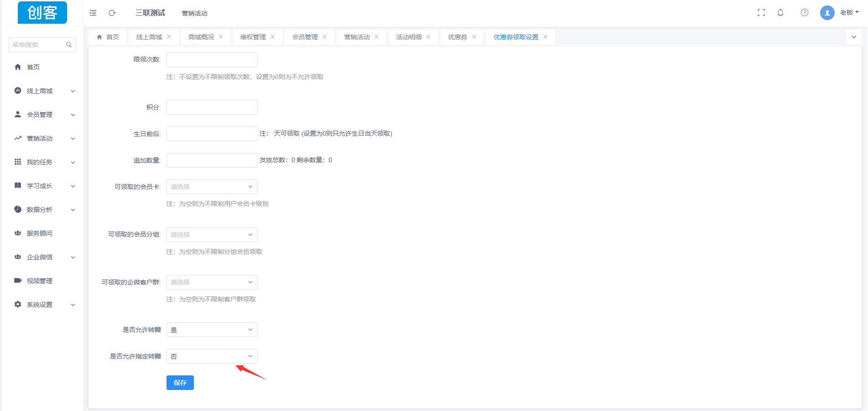The height and width of the screenshot is (411, 868).
Task: Expand the 线上商城 sidebar menu
Action: point(73,91)
